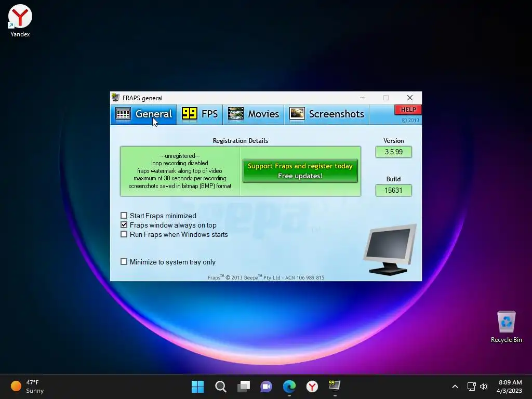Show hidden system tray icons
The width and height of the screenshot is (532, 399).
coord(455,387)
